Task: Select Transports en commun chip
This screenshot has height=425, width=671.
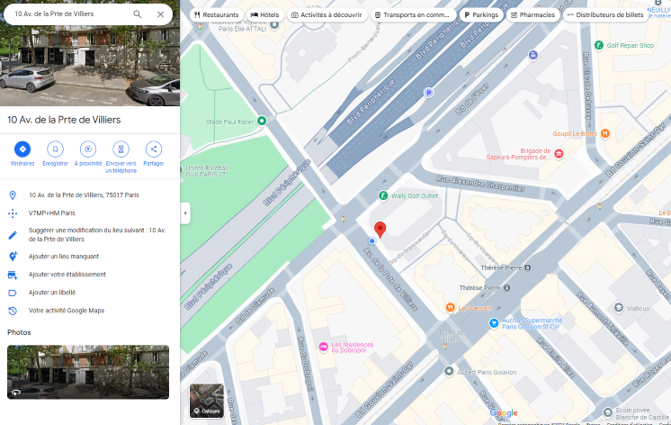Action: click(412, 15)
